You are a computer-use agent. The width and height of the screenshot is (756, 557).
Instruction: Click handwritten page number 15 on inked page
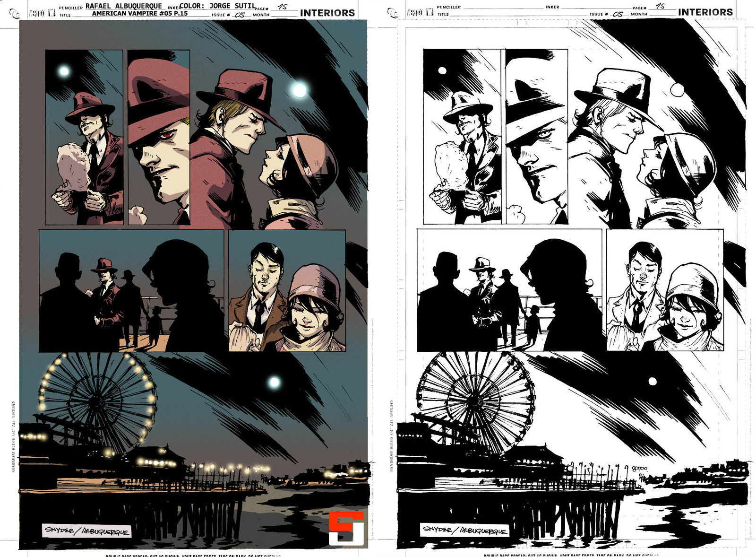click(661, 6)
